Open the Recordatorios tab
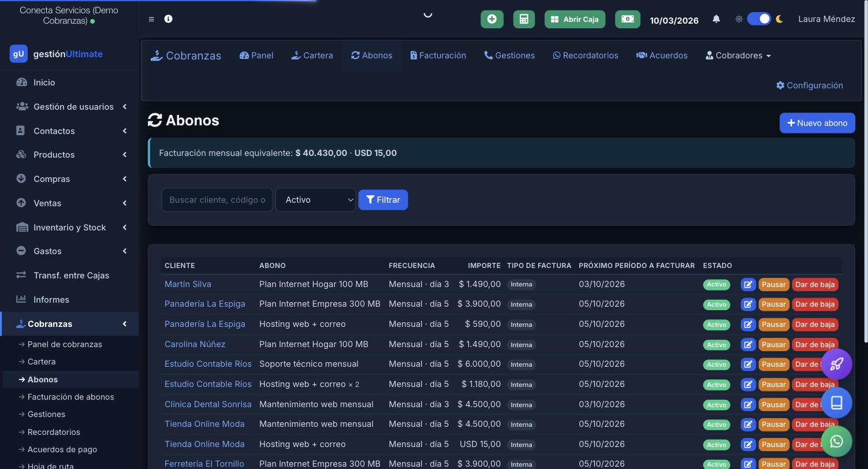The height and width of the screenshot is (469, 868). [x=586, y=55]
